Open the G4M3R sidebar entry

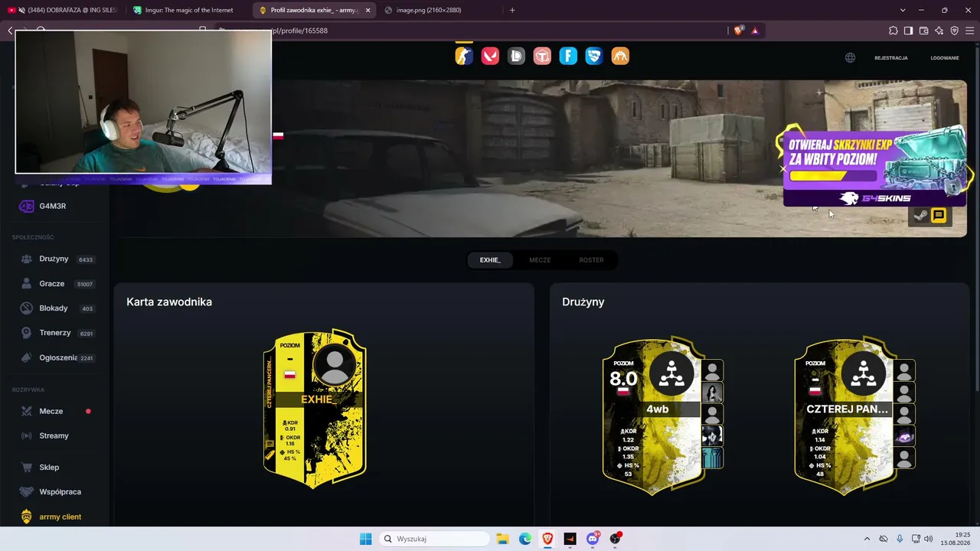point(54,206)
